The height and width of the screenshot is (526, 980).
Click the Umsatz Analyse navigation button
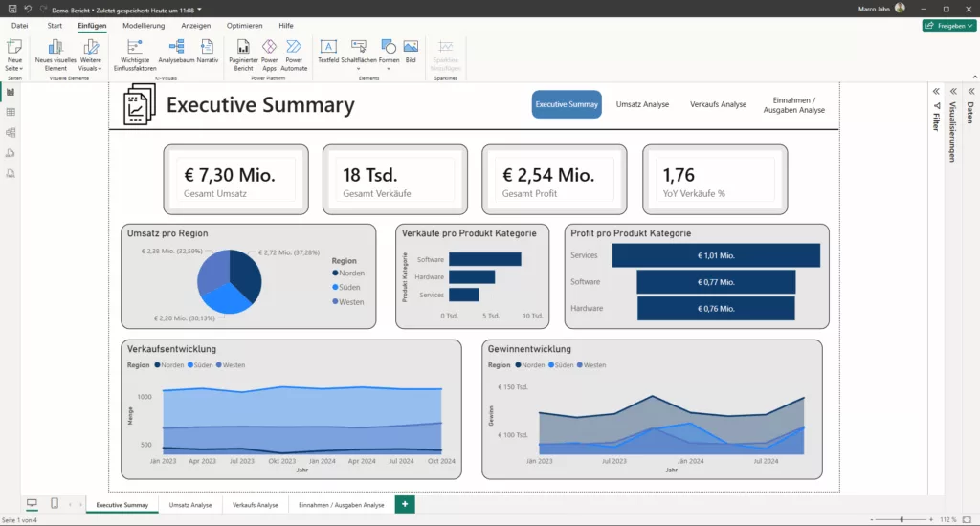(642, 104)
